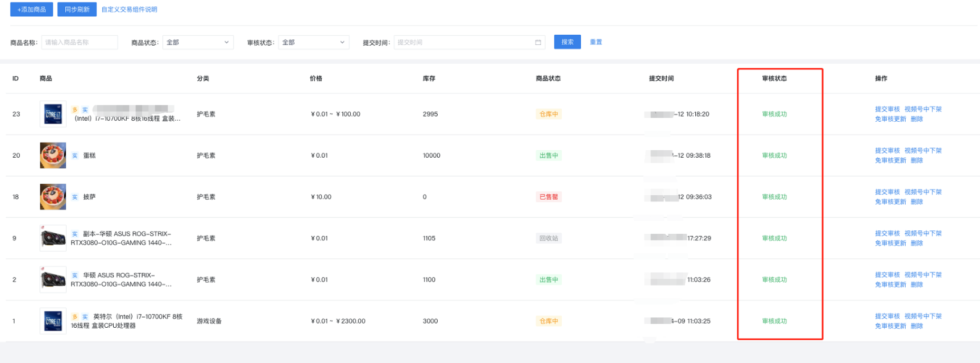Click the 已售罄 status tag for 披萨
The height and width of the screenshot is (363, 980).
point(549,197)
